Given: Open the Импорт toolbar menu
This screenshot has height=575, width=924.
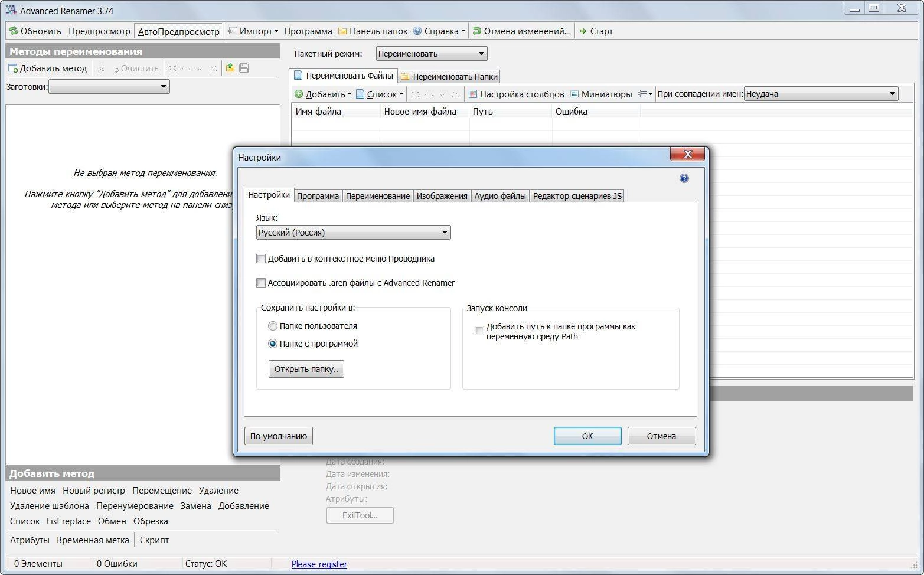Looking at the screenshot, I should pos(253,31).
